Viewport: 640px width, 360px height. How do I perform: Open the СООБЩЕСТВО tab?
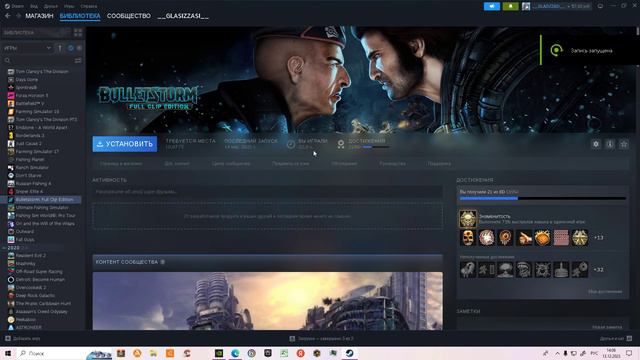click(x=129, y=16)
